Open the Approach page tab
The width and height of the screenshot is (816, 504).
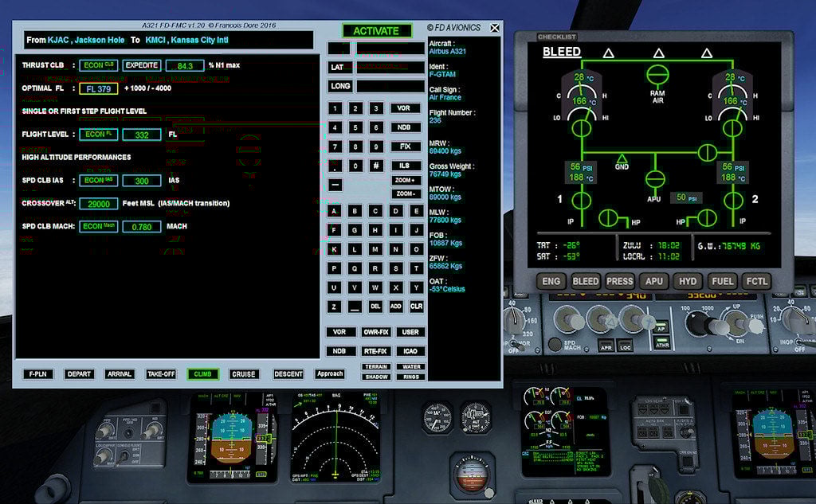pyautogui.click(x=330, y=374)
